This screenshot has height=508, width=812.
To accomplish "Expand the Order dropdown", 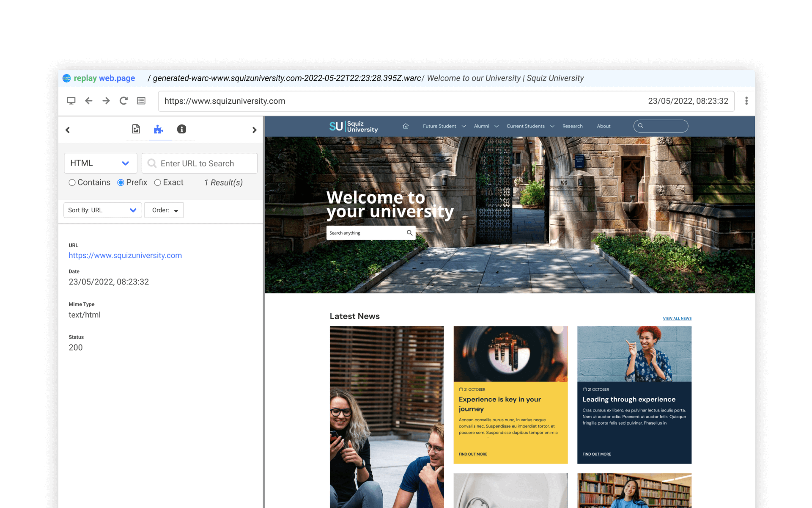I will (x=164, y=210).
